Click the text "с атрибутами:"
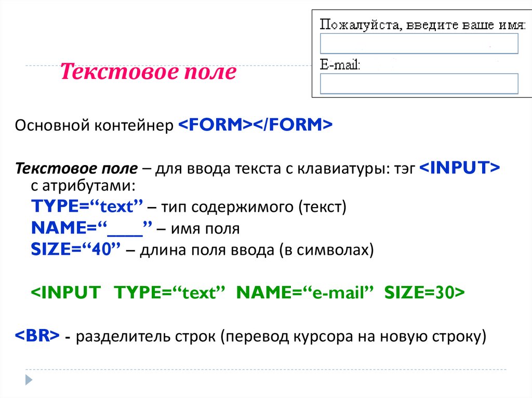Screen dimensions: 532x398 (83, 185)
